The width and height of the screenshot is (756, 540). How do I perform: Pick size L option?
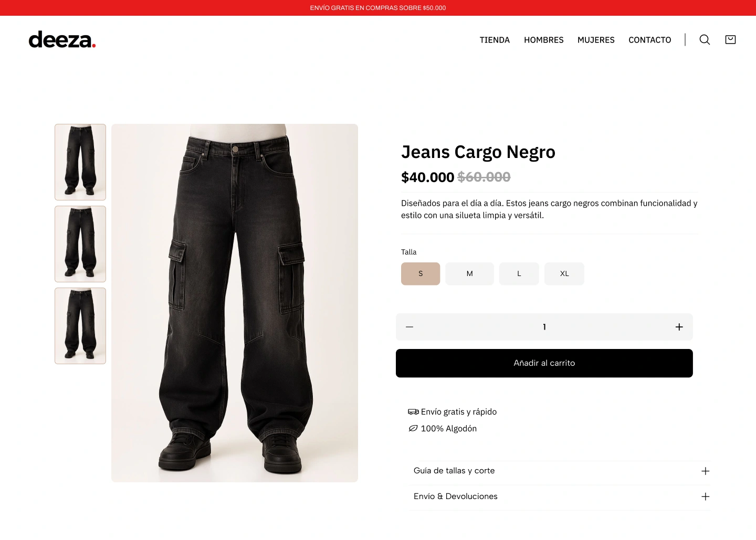(519, 274)
